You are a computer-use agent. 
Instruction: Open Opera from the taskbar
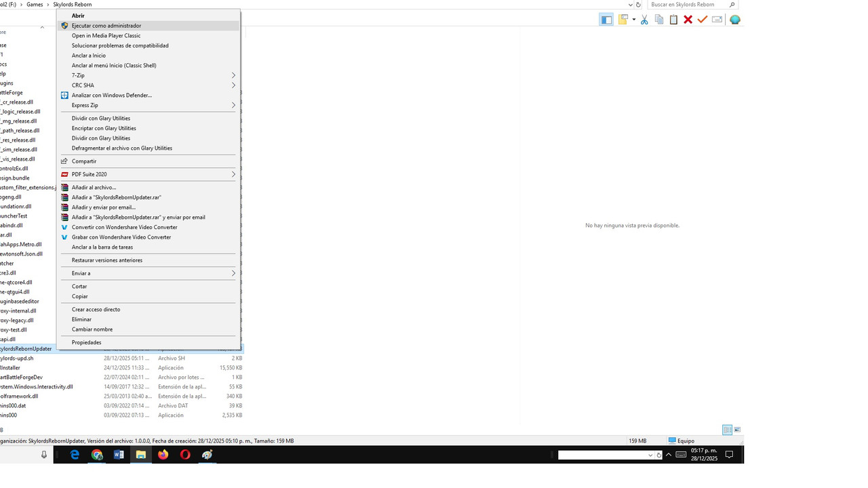pos(185,455)
